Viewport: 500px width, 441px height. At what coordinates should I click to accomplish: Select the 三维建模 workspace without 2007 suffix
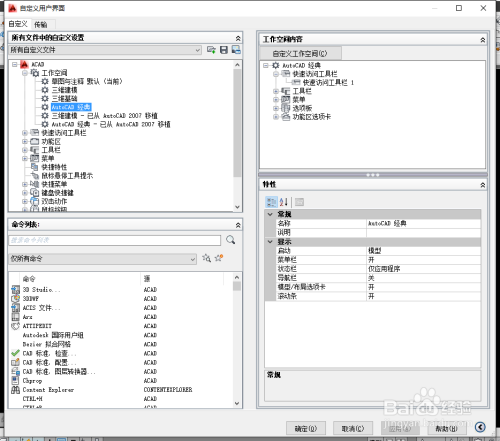64,90
